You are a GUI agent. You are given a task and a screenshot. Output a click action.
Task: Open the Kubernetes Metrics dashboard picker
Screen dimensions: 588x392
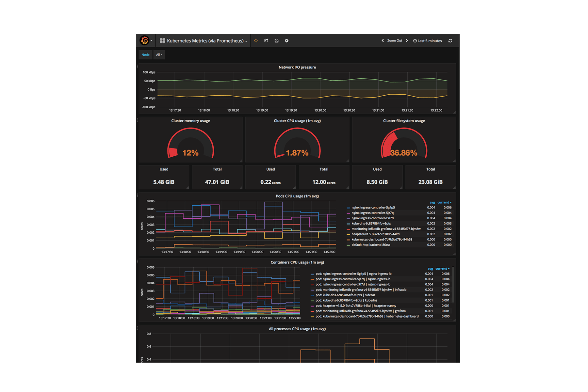204,41
